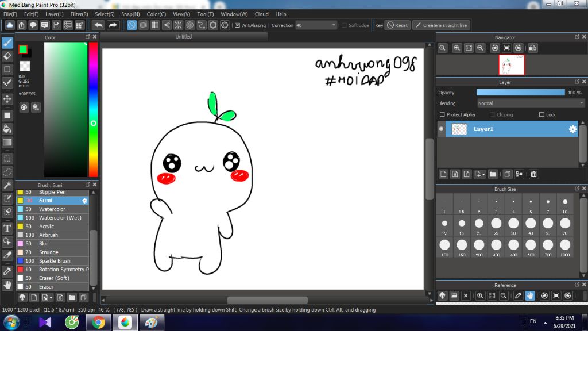Toggle the crisscross grid snap icon

point(155,25)
